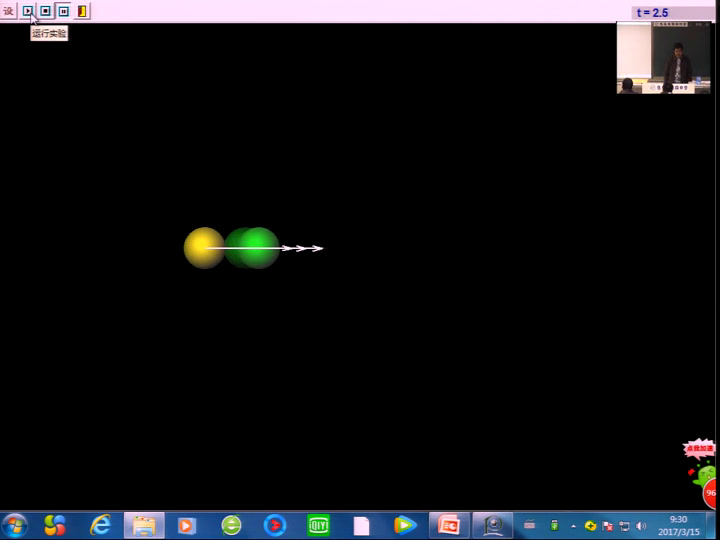Show hidden system tray icons
720x540 pixels.
tap(574, 526)
